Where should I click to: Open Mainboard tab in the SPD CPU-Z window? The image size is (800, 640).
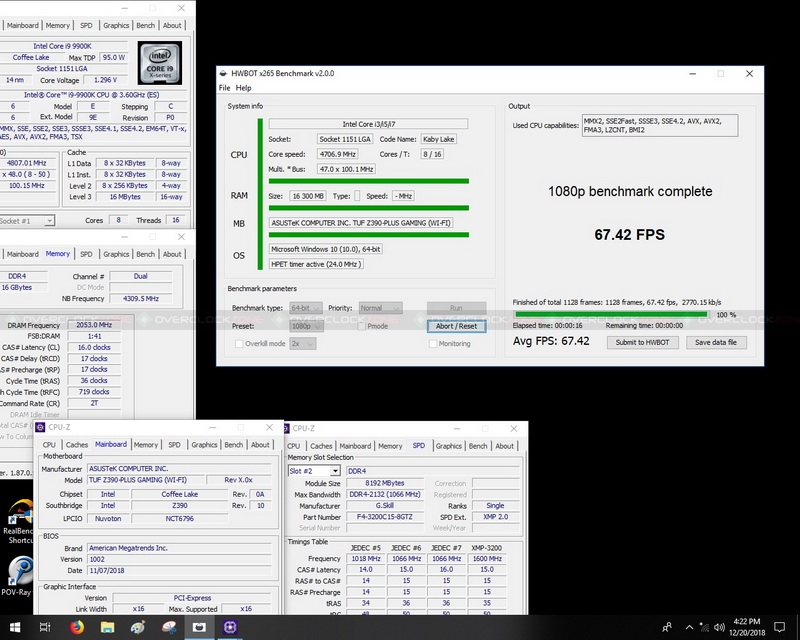click(x=355, y=446)
